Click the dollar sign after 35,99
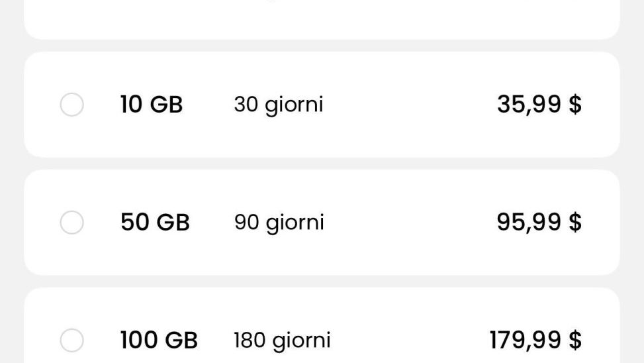 [x=575, y=105]
